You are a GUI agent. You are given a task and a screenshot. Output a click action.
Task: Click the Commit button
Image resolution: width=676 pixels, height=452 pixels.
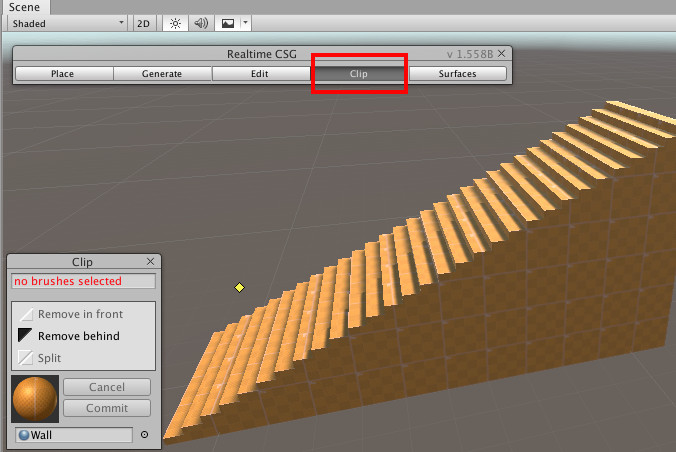click(x=107, y=408)
